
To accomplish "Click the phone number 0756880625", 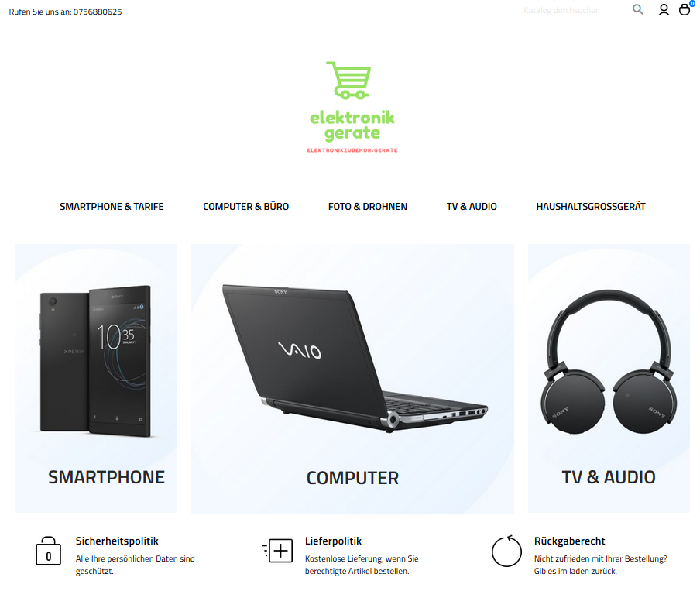I will (98, 12).
